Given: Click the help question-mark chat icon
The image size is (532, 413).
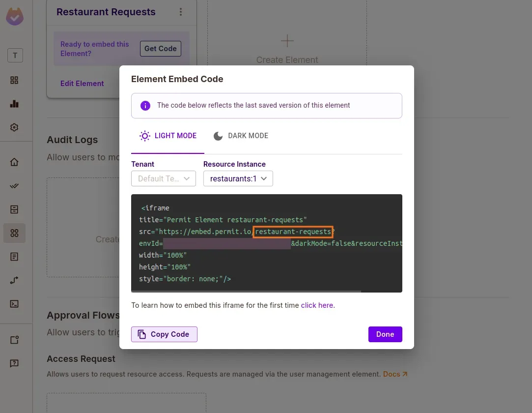Looking at the screenshot, I should coord(14,363).
